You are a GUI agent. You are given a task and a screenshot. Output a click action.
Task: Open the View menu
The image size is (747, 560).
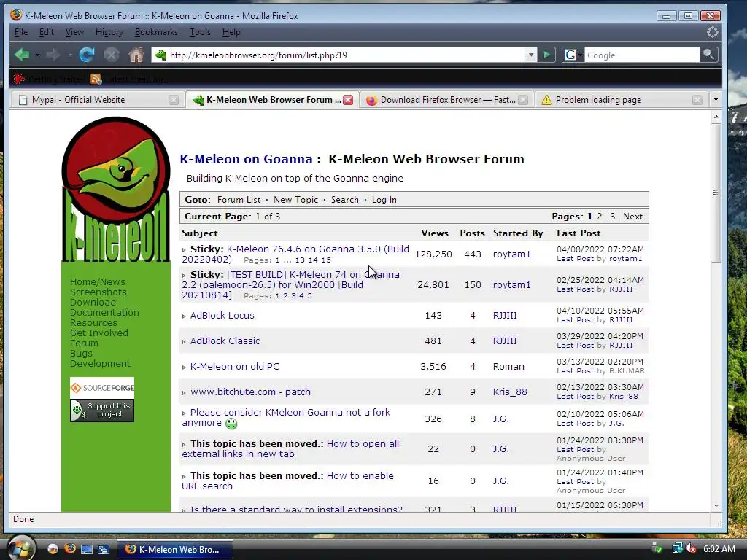(74, 32)
